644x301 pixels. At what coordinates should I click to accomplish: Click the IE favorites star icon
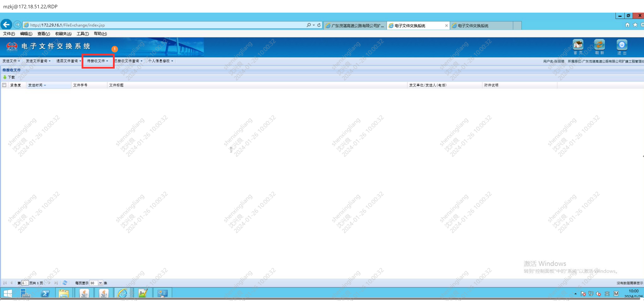[x=635, y=25]
